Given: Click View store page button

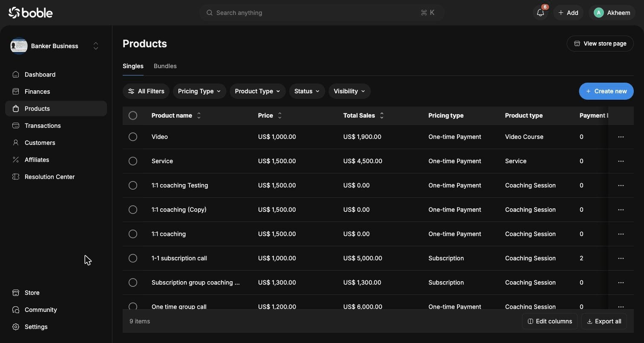Looking at the screenshot, I should pyautogui.click(x=600, y=43).
